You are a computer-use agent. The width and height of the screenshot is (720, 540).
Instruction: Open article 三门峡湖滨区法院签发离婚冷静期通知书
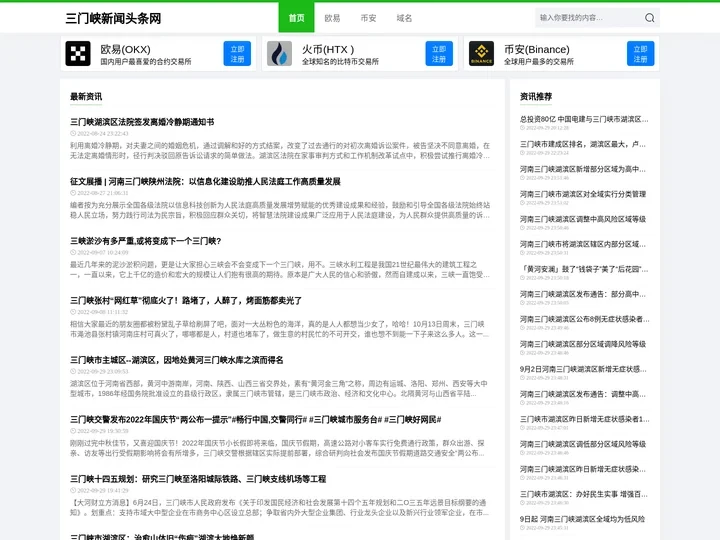[142, 122]
